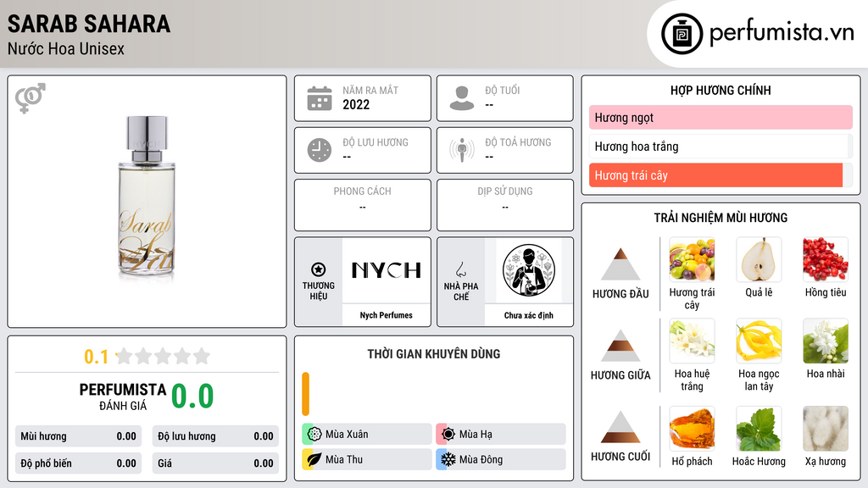Click the Giá 0.00 score row
The height and width of the screenshot is (488, 868).
pos(215,463)
